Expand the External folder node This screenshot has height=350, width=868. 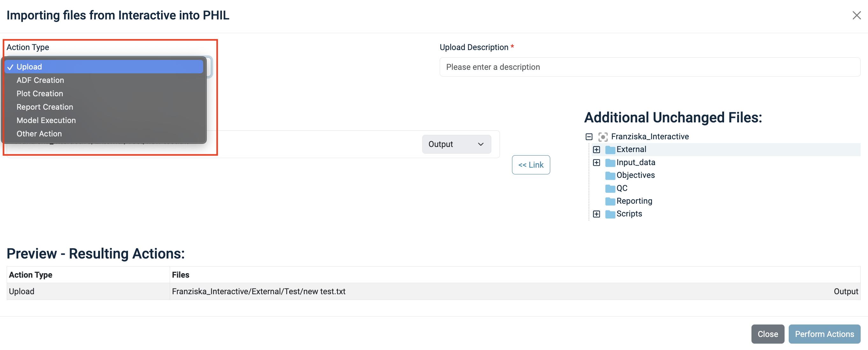(x=596, y=150)
